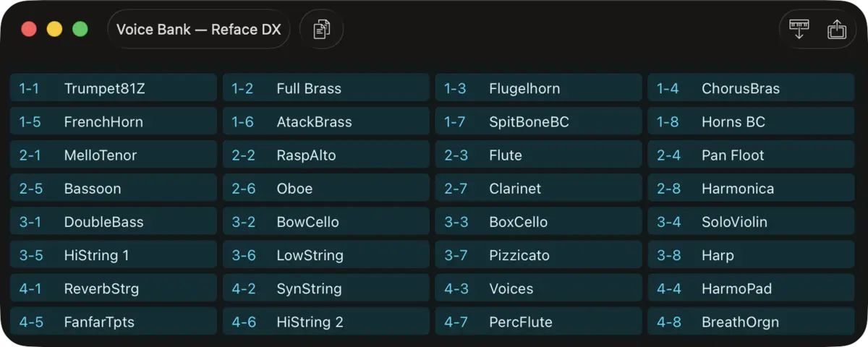The width and height of the screenshot is (868, 347).
Task: Load voice 2-2 RaspAlto
Action: pyautogui.click(x=326, y=155)
